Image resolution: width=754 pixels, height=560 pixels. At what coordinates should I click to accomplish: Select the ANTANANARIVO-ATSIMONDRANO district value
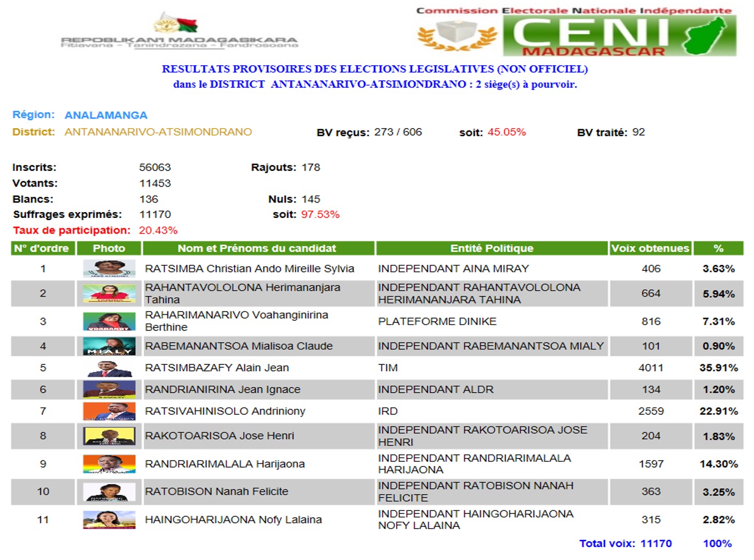(x=158, y=132)
